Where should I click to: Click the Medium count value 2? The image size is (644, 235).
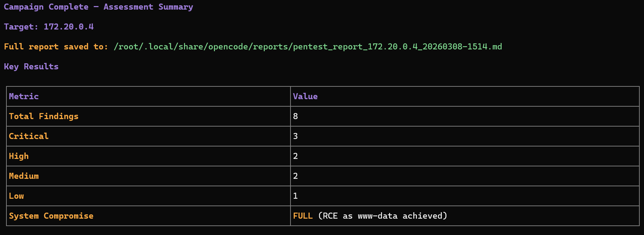(295, 176)
